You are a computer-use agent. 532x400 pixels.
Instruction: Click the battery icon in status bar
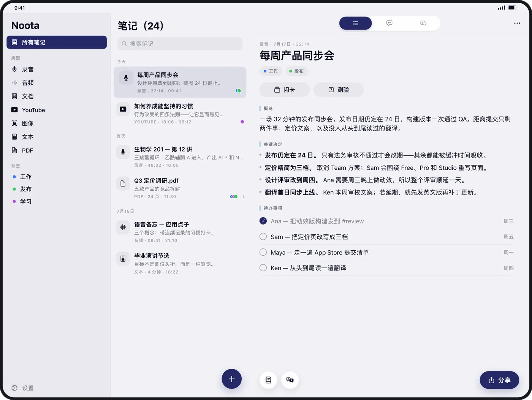tap(513, 8)
